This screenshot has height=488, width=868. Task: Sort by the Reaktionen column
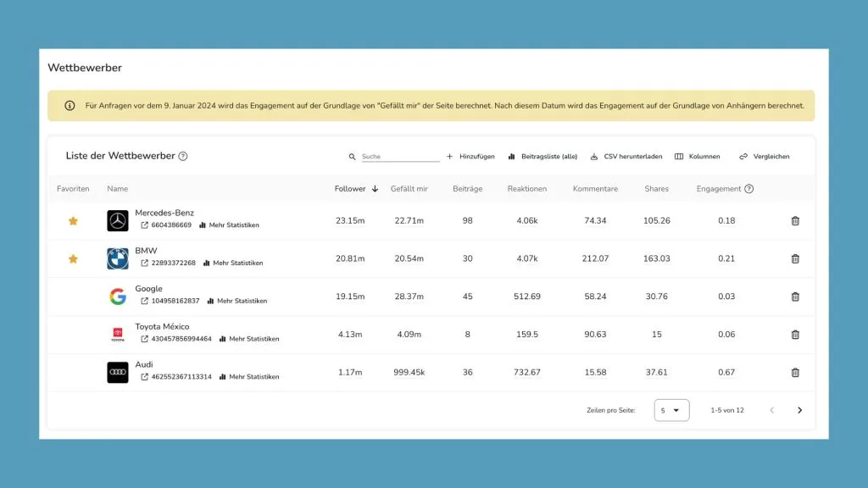(527, 189)
